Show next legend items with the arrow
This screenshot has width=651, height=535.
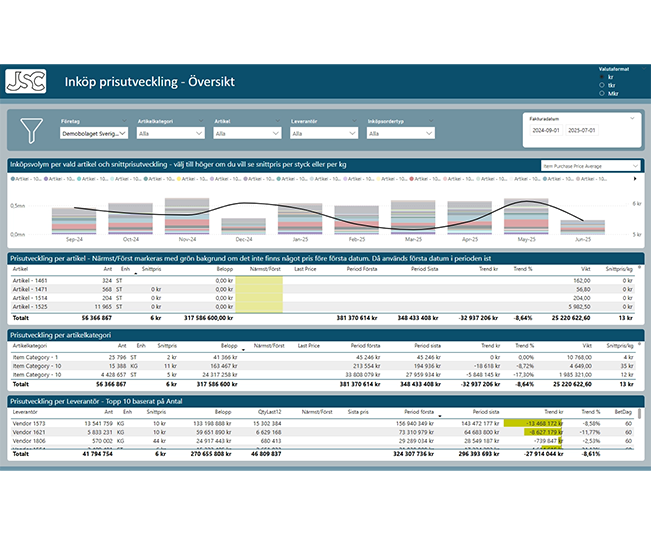[635, 179]
